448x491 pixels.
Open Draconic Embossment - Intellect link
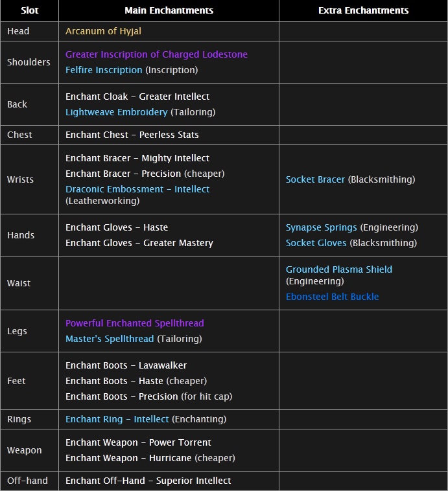137,189
